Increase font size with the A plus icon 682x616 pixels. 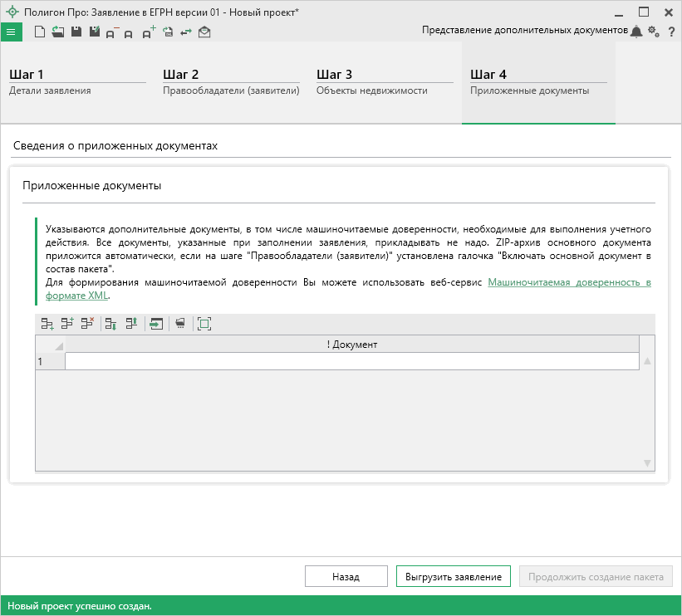149,32
